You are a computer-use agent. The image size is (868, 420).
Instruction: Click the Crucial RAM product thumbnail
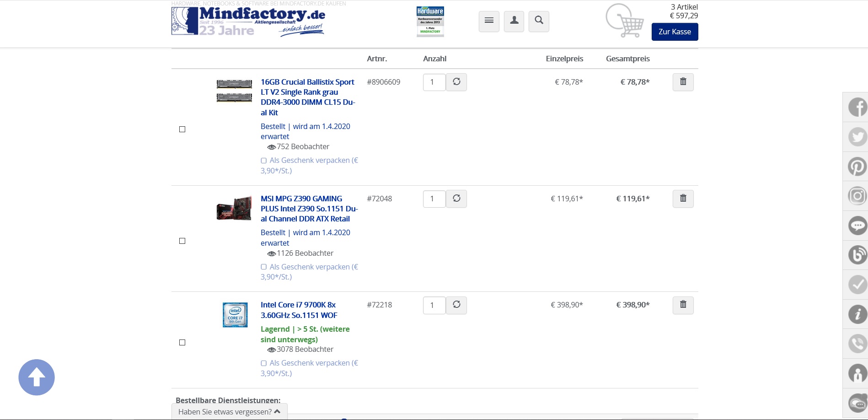234,91
